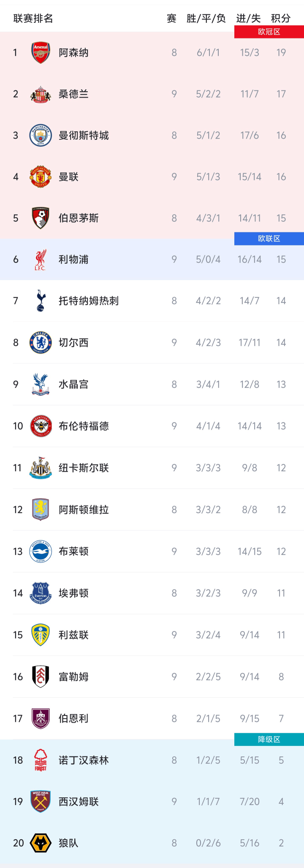This screenshot has width=304, height=868.
Task: Click the 欧联区 blue label
Action: (269, 238)
